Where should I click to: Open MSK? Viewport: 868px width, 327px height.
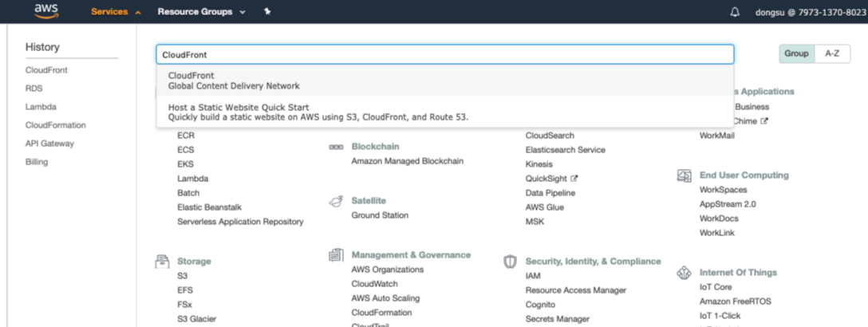click(x=535, y=222)
